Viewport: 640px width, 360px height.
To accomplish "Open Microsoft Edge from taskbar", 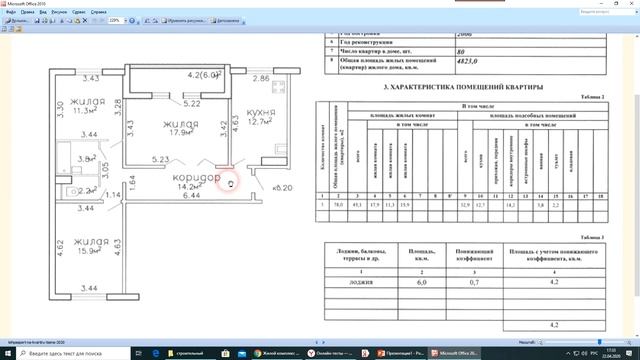I will click(156, 353).
